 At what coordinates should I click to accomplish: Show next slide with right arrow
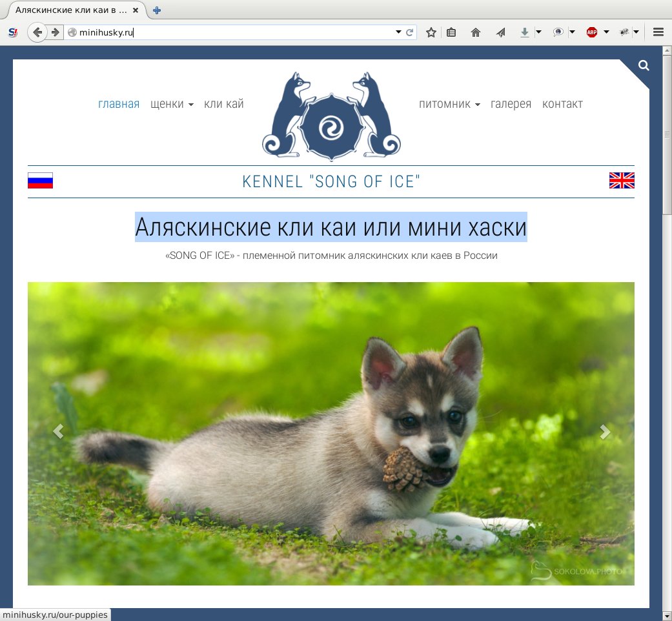604,432
